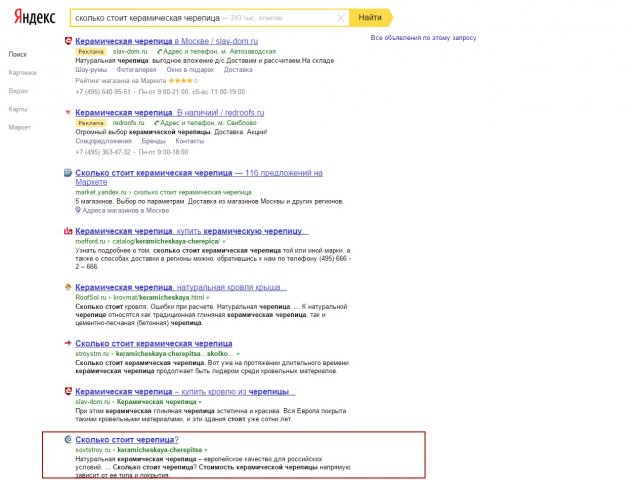
Task: Open 'Окно в подарок' sitelink
Action: point(190,70)
